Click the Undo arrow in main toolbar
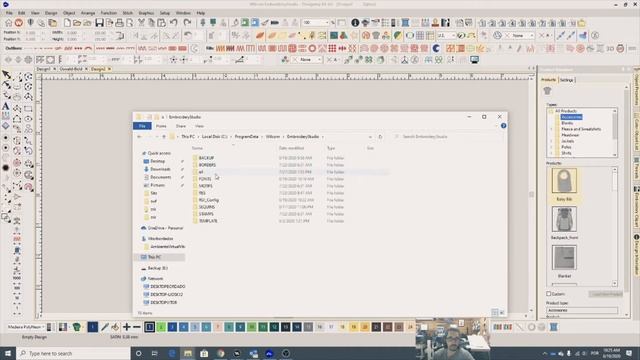The width and height of the screenshot is (640, 360). coord(174,22)
